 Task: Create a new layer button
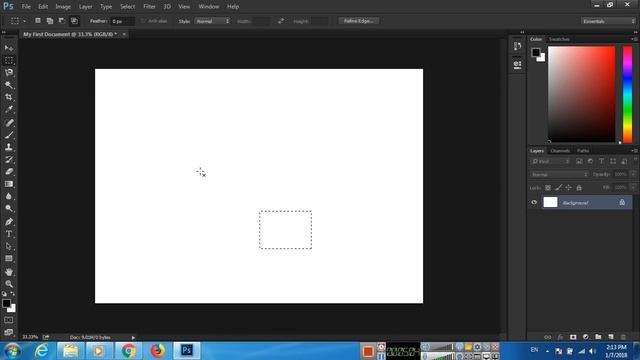pos(611,337)
